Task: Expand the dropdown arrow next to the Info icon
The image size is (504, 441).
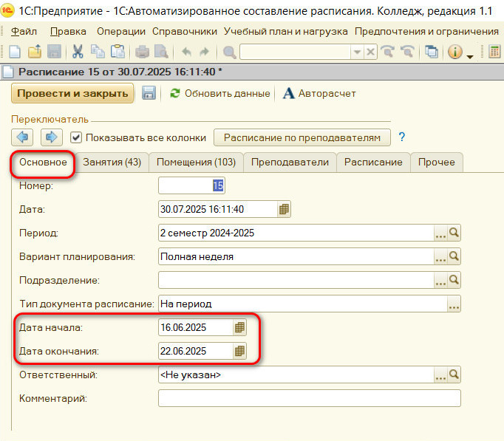Action: click(469, 57)
